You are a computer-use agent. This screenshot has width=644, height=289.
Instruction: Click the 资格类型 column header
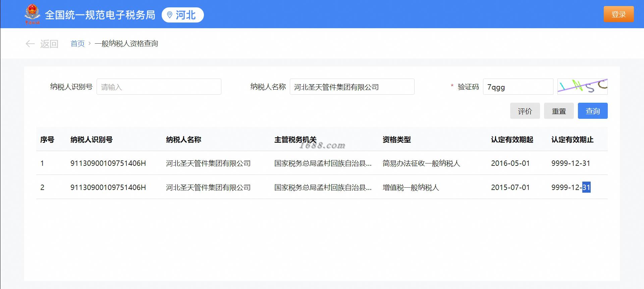pos(397,140)
